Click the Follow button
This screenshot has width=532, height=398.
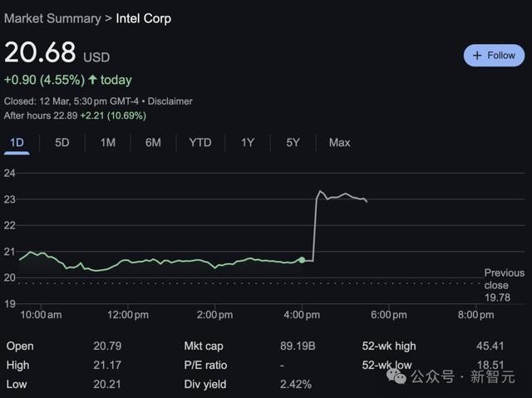[x=494, y=56]
